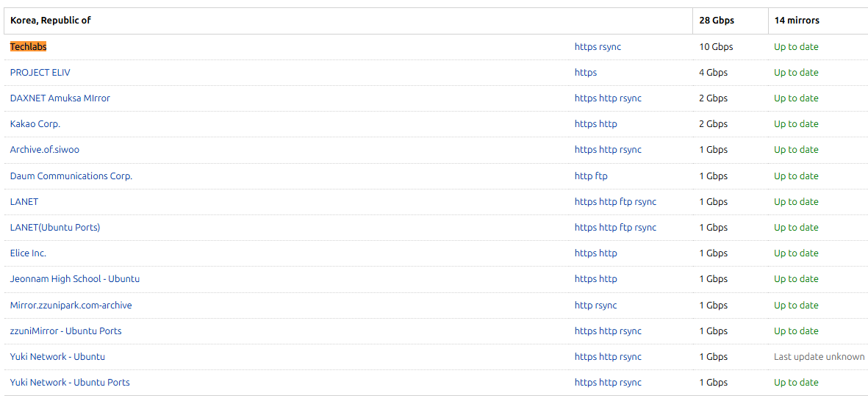The image size is (868, 401).
Task: Open the Elice Inc. mirror
Action: (x=28, y=253)
